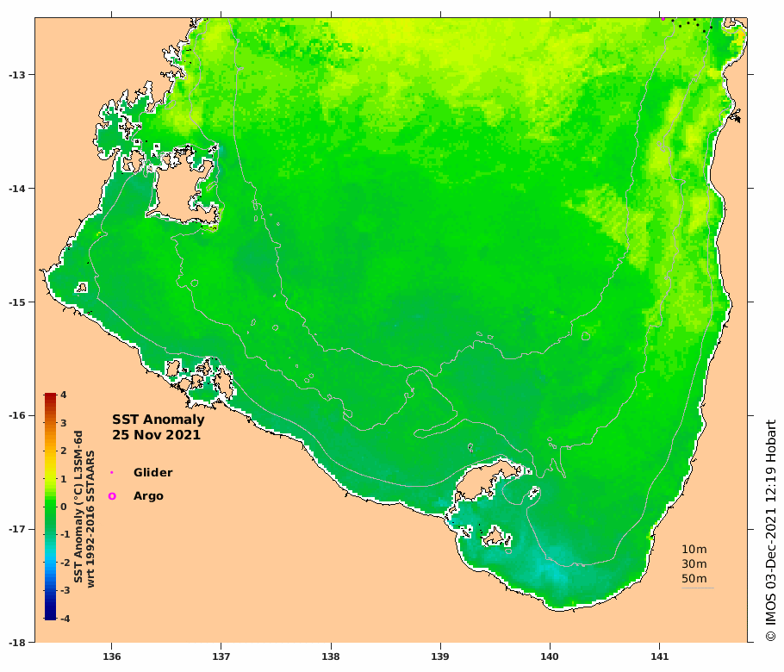Click the colorbar tick label 2
The width and height of the screenshot is (784, 672).
point(64,451)
